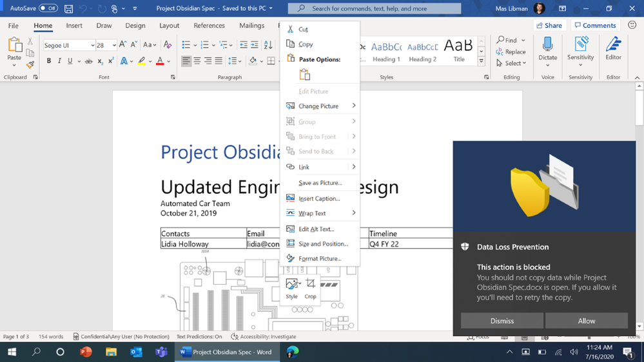Image resolution: width=644 pixels, height=362 pixels.
Task: Choose Save as Picture from menu
Action: coord(320,183)
